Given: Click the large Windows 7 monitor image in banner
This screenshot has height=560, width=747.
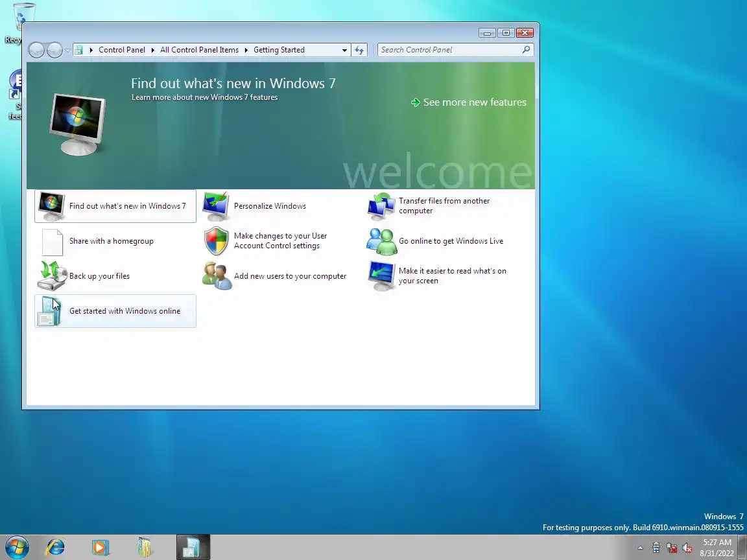Looking at the screenshot, I should pos(78,124).
